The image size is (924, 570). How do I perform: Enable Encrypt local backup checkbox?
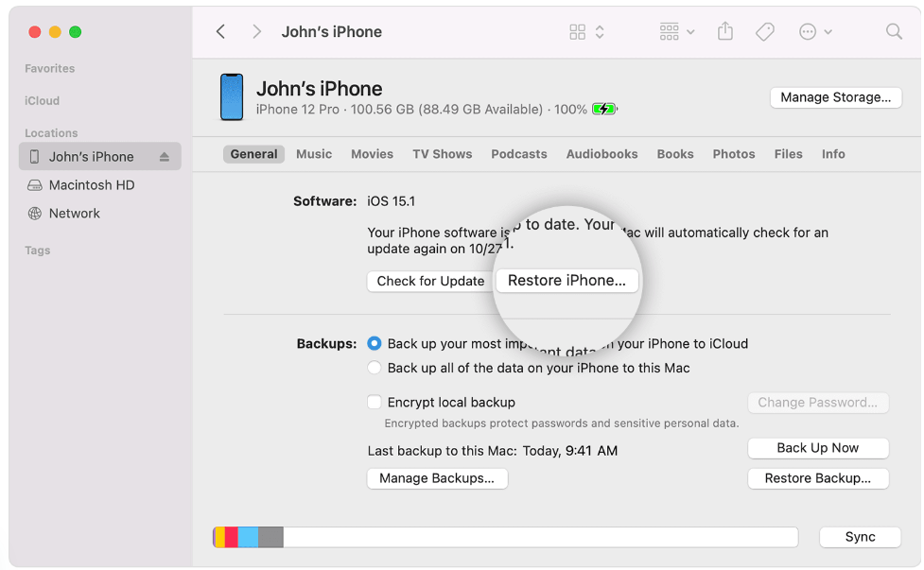(375, 402)
